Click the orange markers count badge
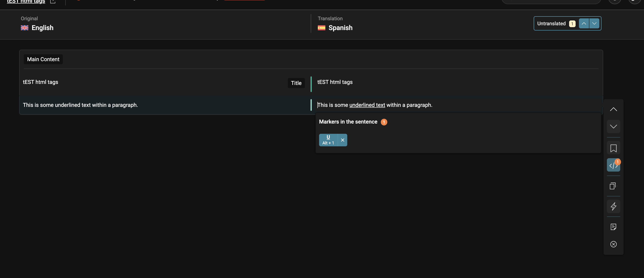 pos(384,122)
